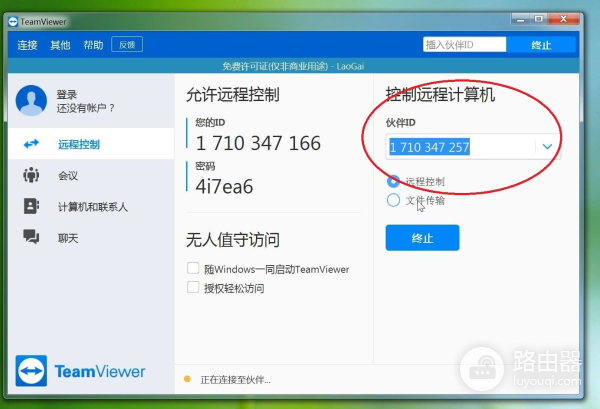Click the large blue 终止 button
This screenshot has width=600, height=409.
click(422, 238)
